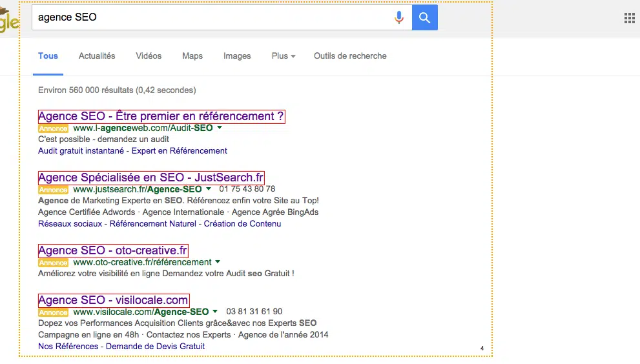The image size is (640, 364).
Task: Expand arrow next to justsearch.fr URL
Action: (209, 189)
